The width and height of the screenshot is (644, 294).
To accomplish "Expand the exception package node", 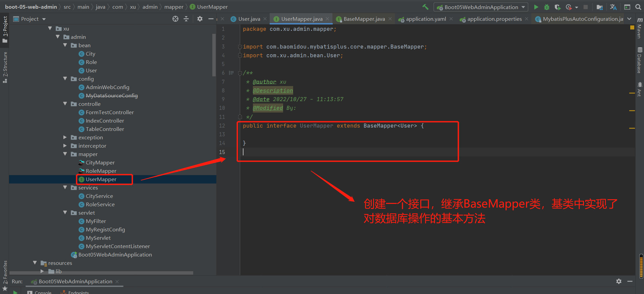I will point(65,137).
